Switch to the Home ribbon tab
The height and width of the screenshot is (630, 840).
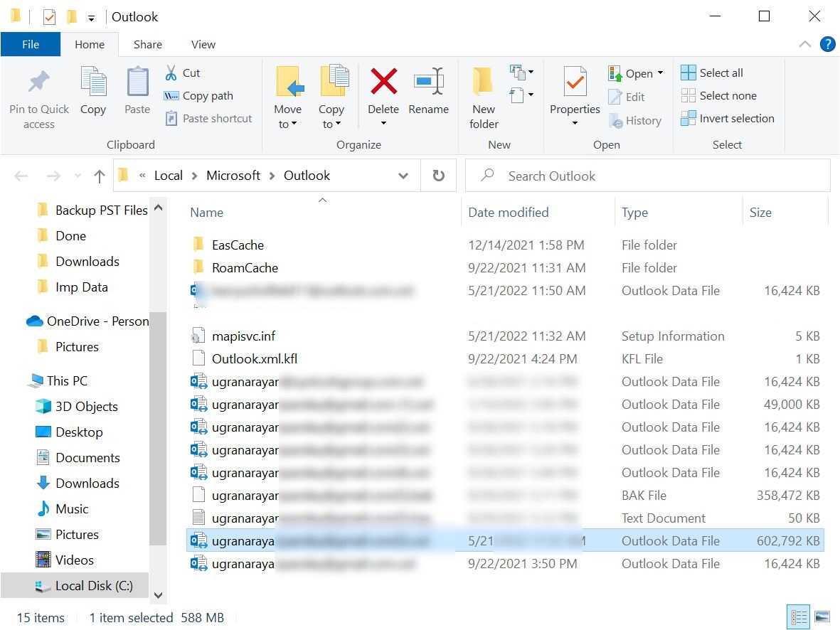coord(90,45)
